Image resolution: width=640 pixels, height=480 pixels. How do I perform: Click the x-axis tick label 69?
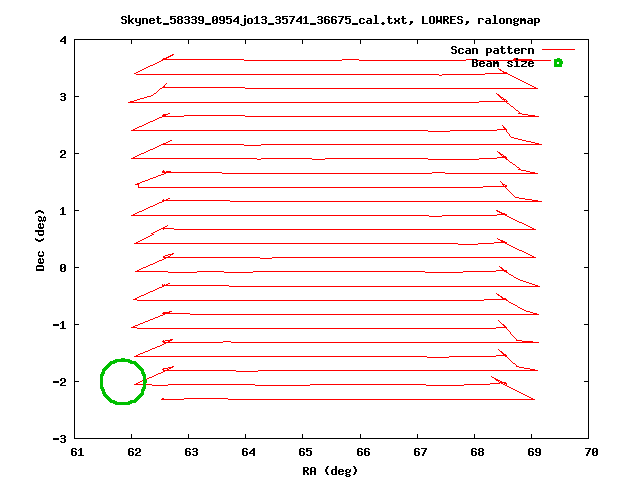click(535, 452)
